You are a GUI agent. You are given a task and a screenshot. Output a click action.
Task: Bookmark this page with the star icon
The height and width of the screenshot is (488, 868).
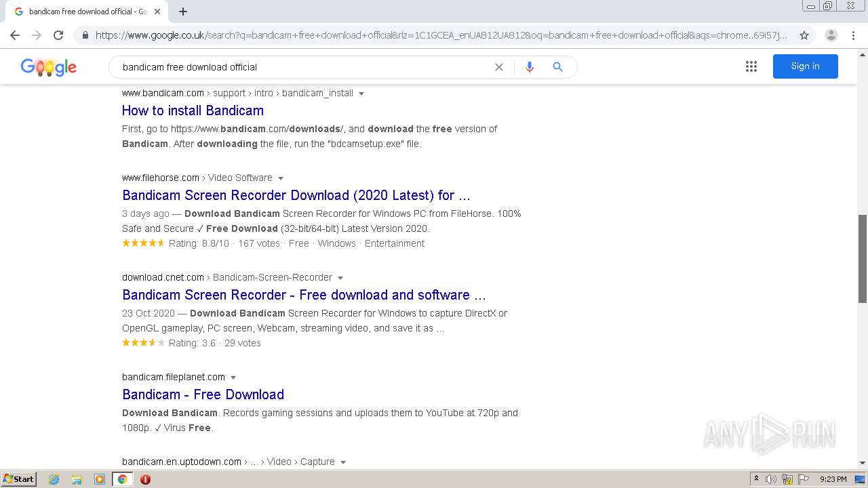[x=804, y=35]
